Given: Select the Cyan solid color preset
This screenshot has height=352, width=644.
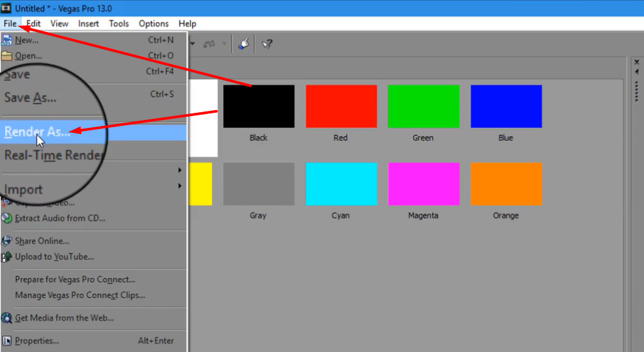Looking at the screenshot, I should (341, 184).
